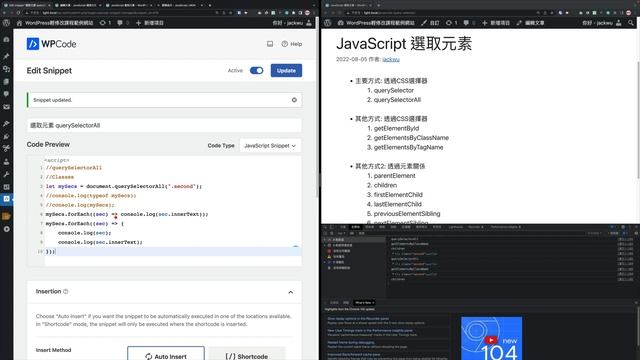Open the mail envelope icon in sidebar
640x360 pixels.
coord(6,107)
